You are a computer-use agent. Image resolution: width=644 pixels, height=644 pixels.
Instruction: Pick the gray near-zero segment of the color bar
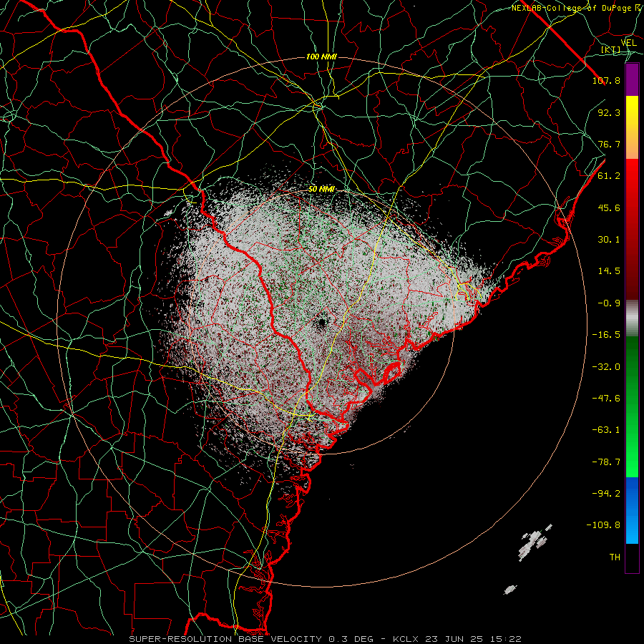tap(632, 318)
